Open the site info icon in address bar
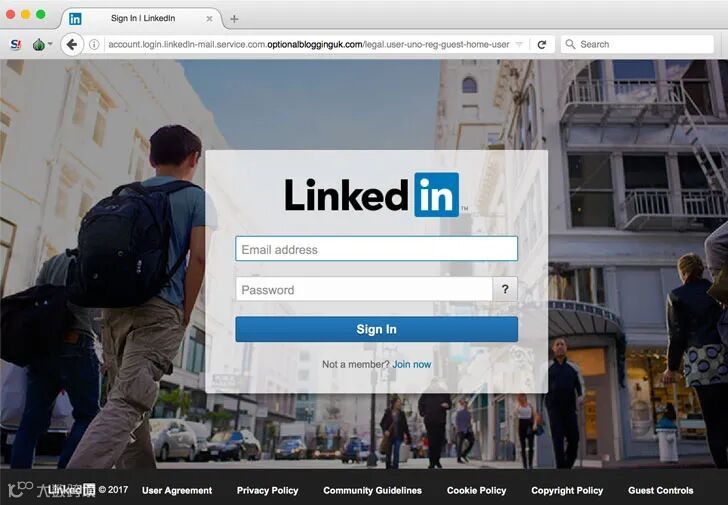Screen dimensions: 728x505 94,45
